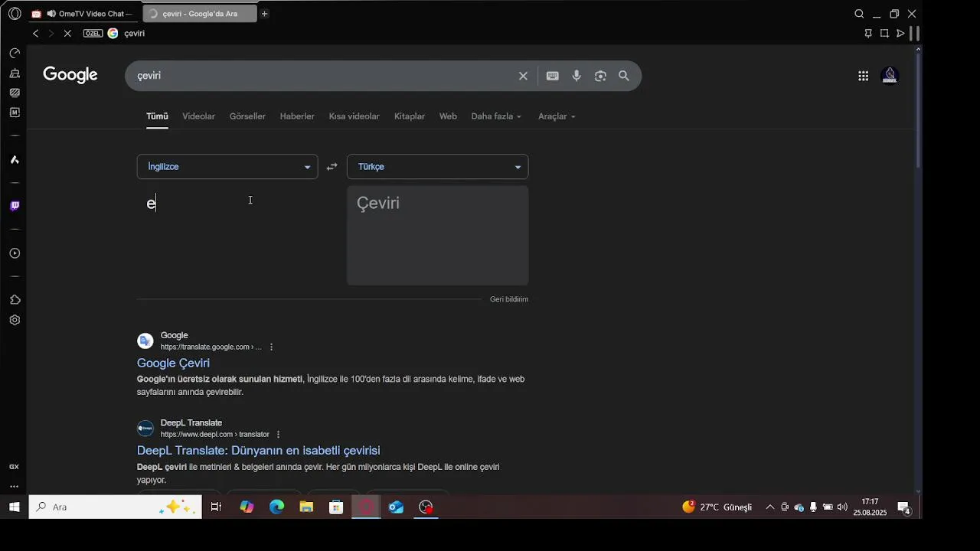Open the 27°C Güneşli weather widget
This screenshot has height=551, width=980.
click(x=717, y=507)
